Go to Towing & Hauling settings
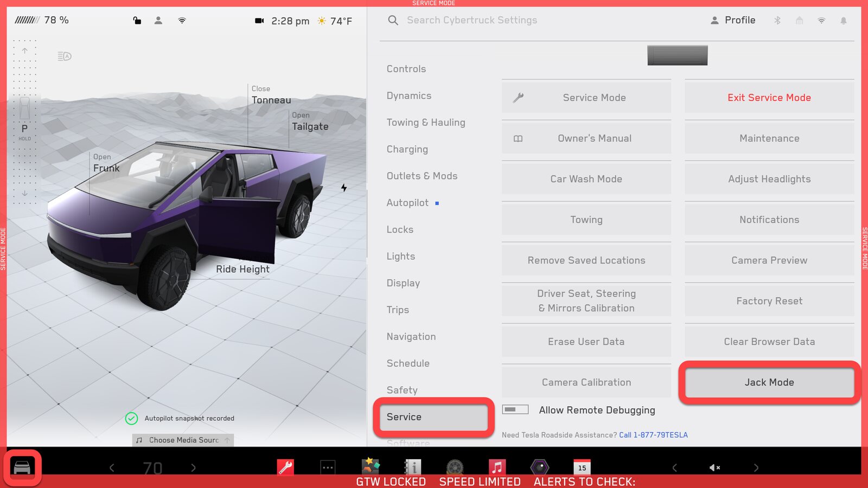The image size is (868, 488). point(426,123)
